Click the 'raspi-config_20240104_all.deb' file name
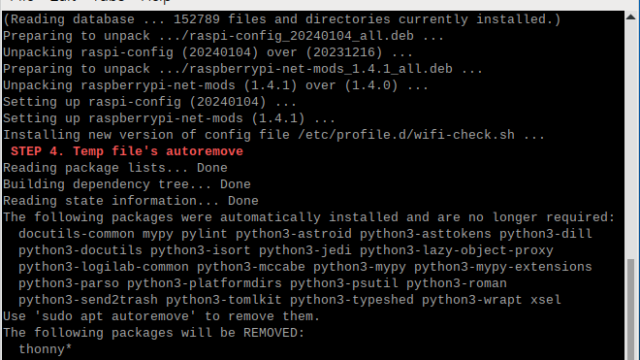Viewport: 640px width, 360px height. pos(301,36)
